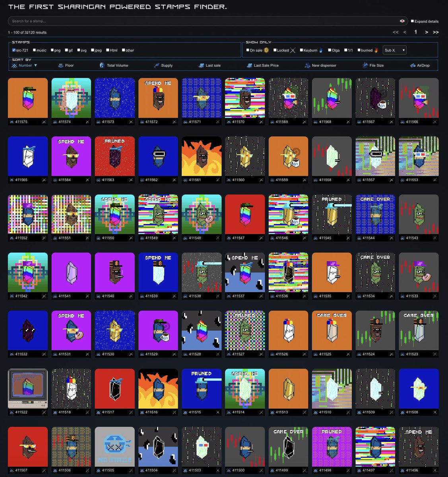The height and width of the screenshot is (477, 448).
Task: Click the crossed icon on stamp 411523
Action: coord(435,354)
